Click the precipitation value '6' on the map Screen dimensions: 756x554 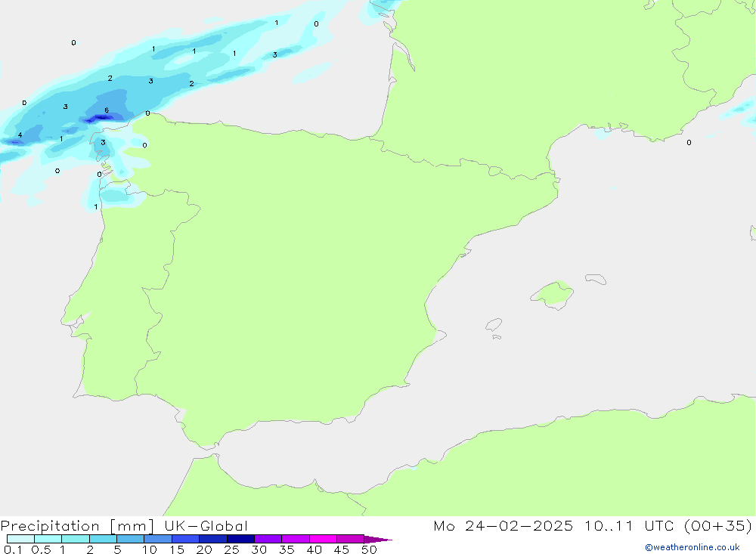pyautogui.click(x=107, y=110)
